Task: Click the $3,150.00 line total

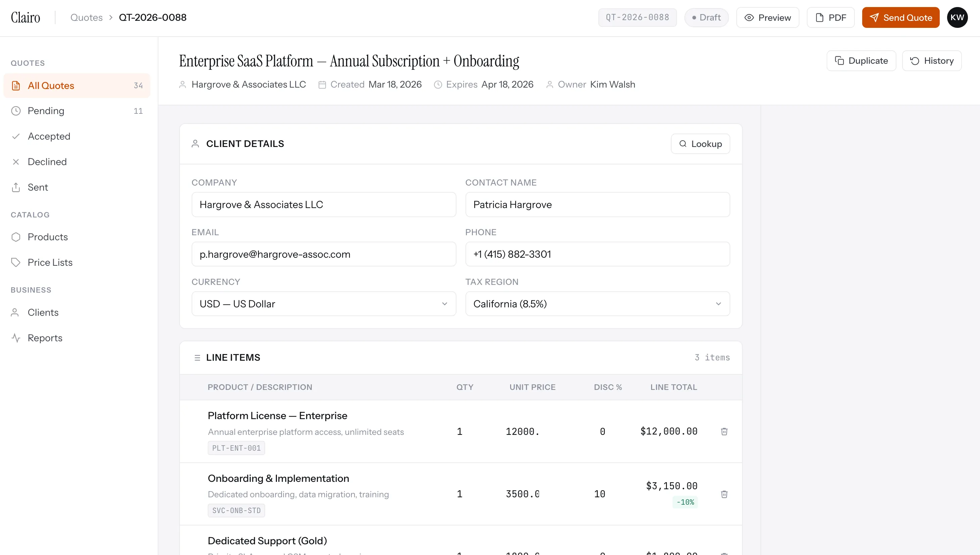Action: click(672, 486)
